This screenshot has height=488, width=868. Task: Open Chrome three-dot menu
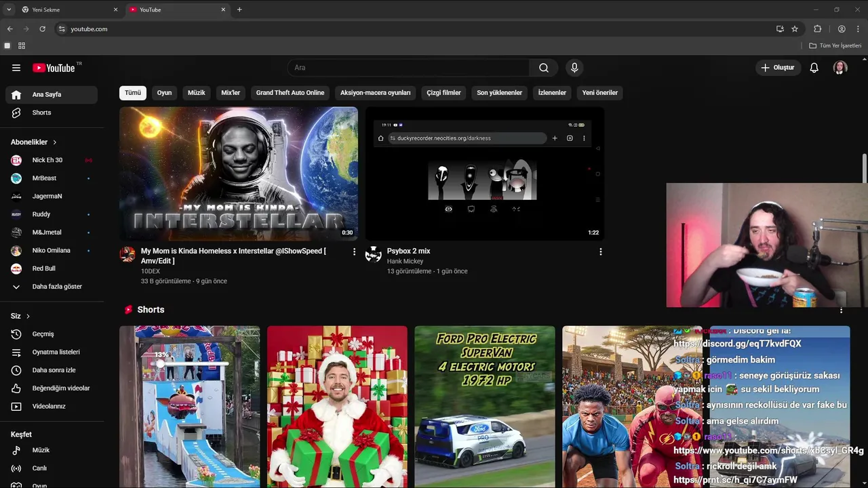859,29
